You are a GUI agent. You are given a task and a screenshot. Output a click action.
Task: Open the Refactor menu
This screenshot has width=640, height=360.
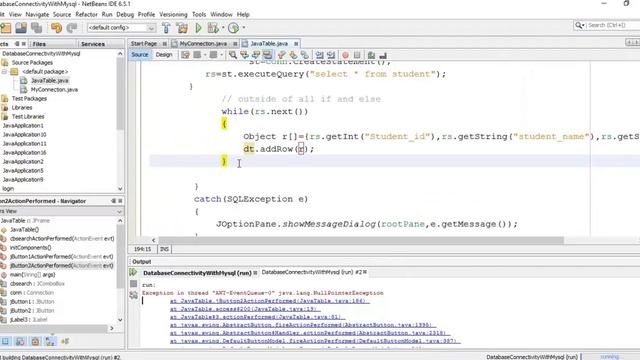point(87,14)
